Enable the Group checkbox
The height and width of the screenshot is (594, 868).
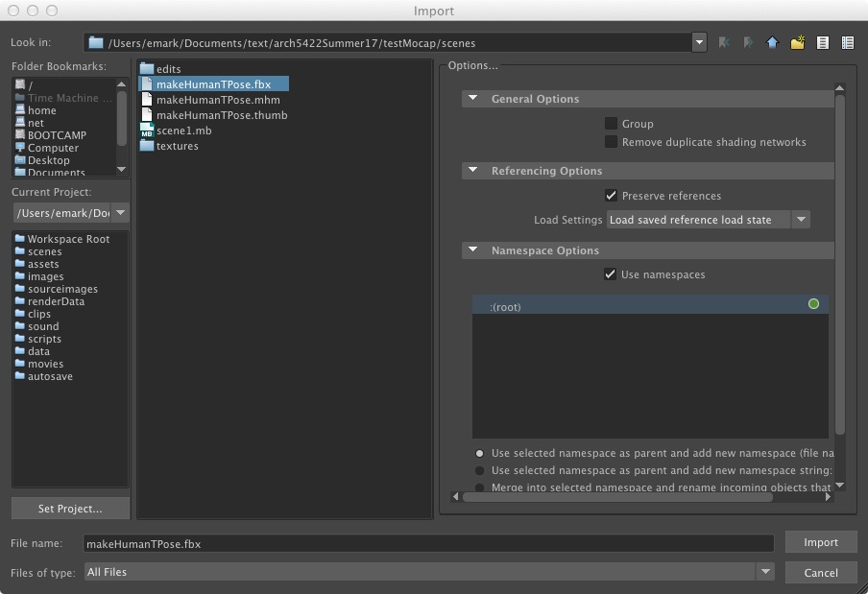(612, 123)
